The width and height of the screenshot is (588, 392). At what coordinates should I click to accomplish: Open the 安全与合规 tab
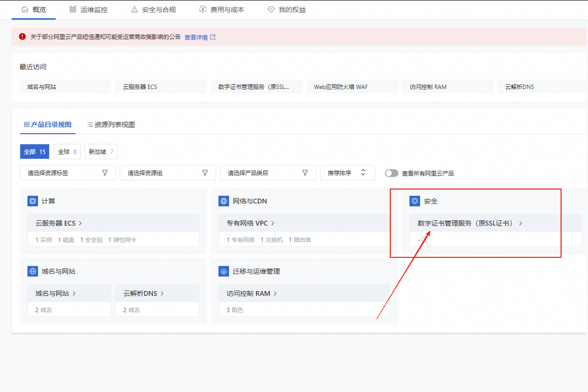[154, 10]
